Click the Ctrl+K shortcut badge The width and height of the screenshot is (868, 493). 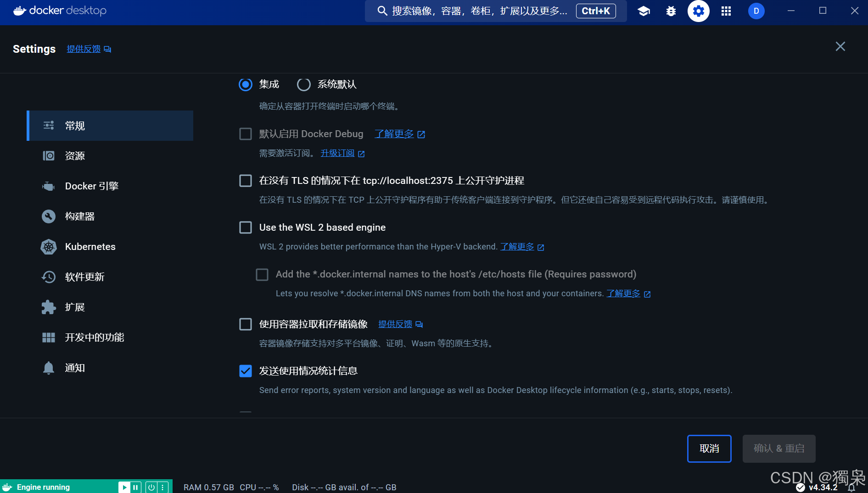point(596,11)
